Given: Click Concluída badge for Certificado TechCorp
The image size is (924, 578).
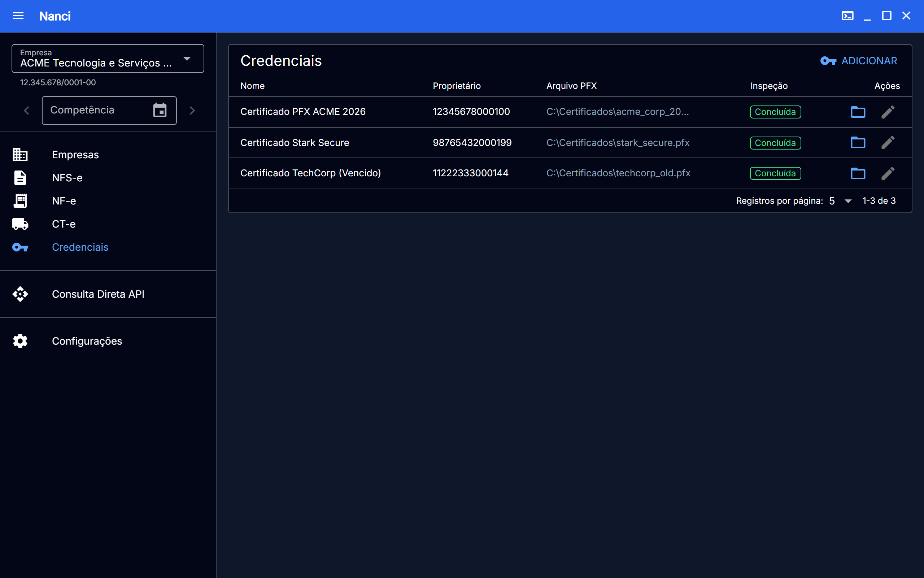Looking at the screenshot, I should click(775, 173).
